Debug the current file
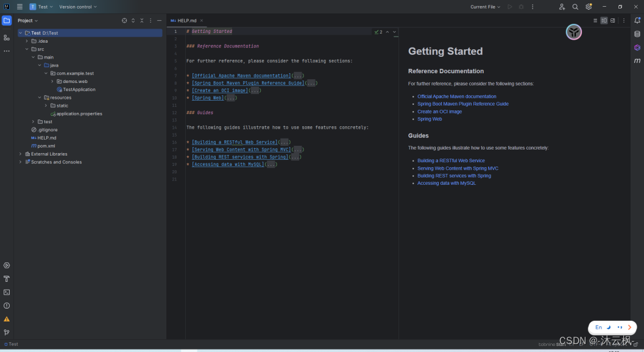The image size is (644, 352). pyautogui.click(x=521, y=7)
